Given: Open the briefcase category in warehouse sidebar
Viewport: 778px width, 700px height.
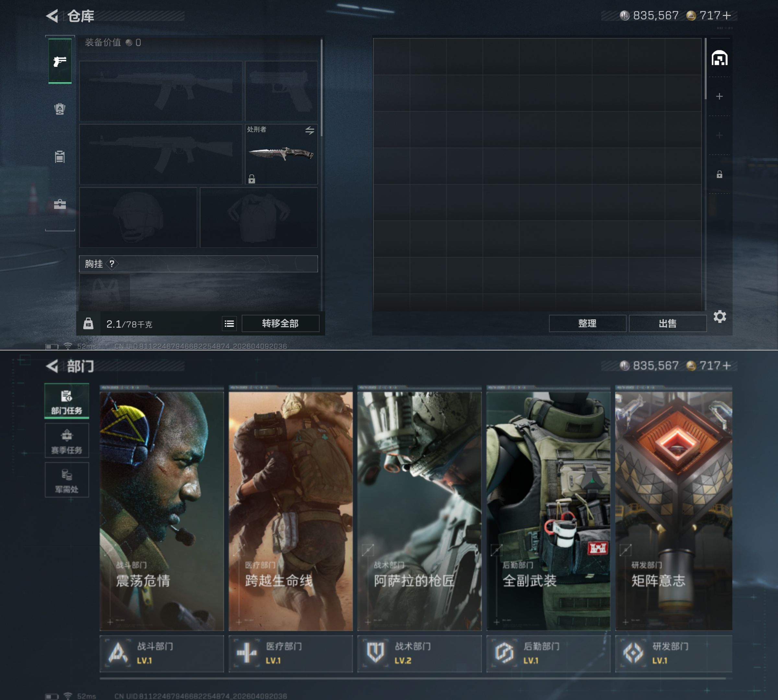Looking at the screenshot, I should coord(60,204).
